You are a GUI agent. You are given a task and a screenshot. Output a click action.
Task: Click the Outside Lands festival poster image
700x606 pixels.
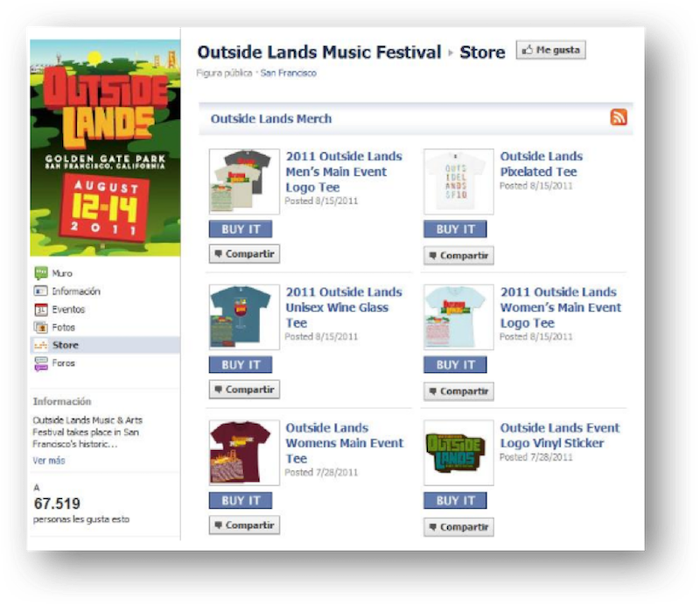pyautogui.click(x=105, y=148)
